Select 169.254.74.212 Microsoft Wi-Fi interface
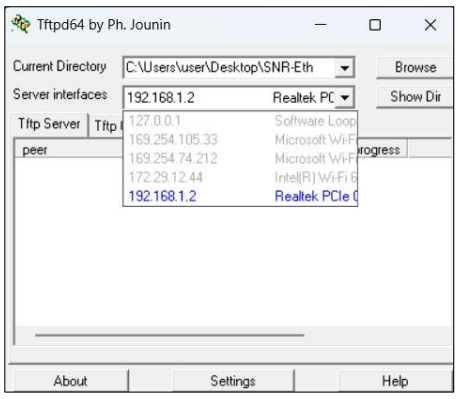Viewport: 458px width, 399px height. click(x=240, y=158)
